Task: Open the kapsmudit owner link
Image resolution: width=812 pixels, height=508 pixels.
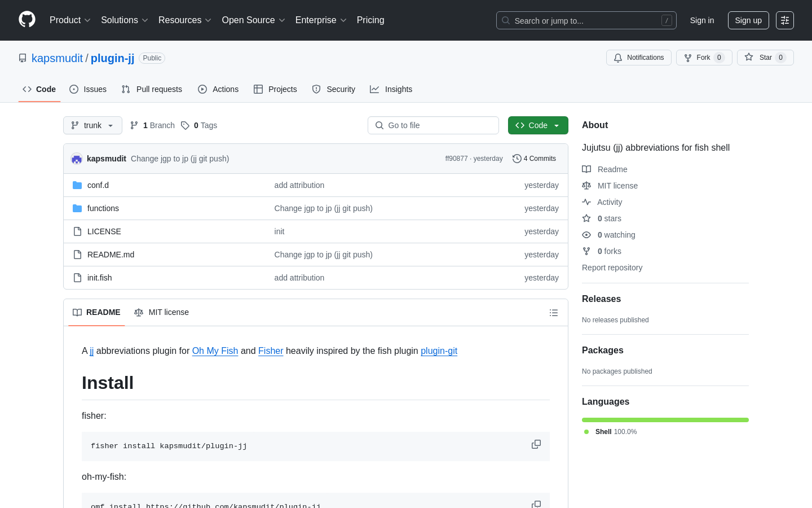Action: tap(57, 58)
